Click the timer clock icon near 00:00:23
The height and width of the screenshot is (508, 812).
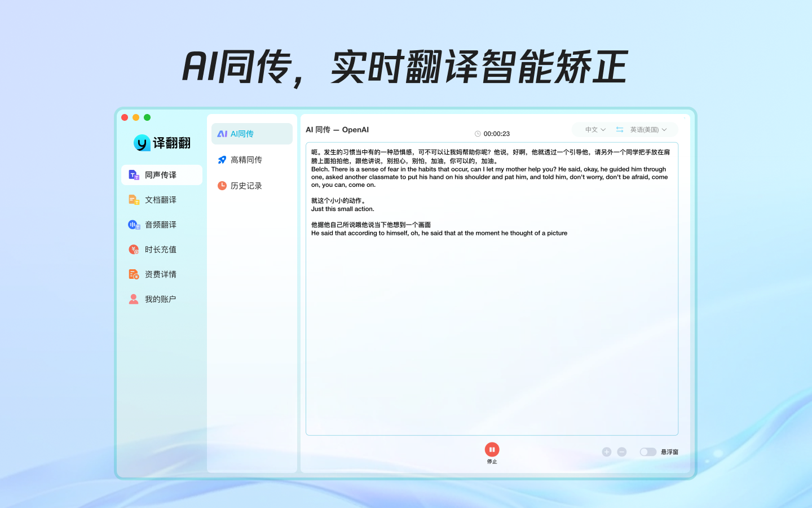click(x=478, y=134)
